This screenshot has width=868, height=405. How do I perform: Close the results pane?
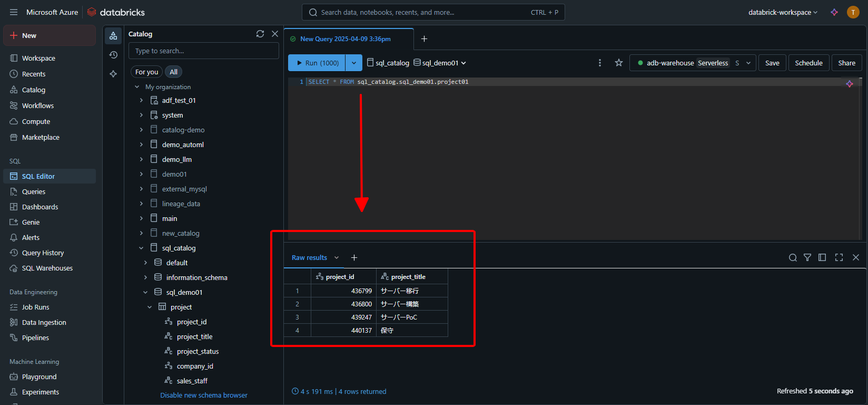(x=856, y=257)
